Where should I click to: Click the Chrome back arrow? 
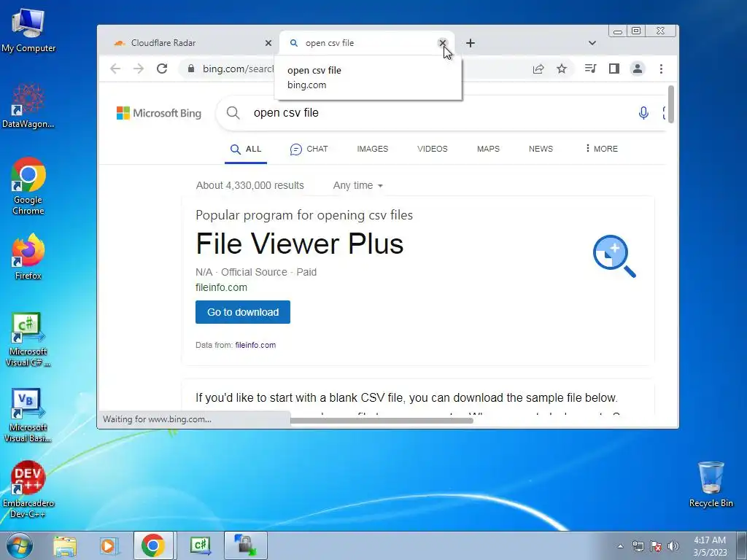coord(115,69)
